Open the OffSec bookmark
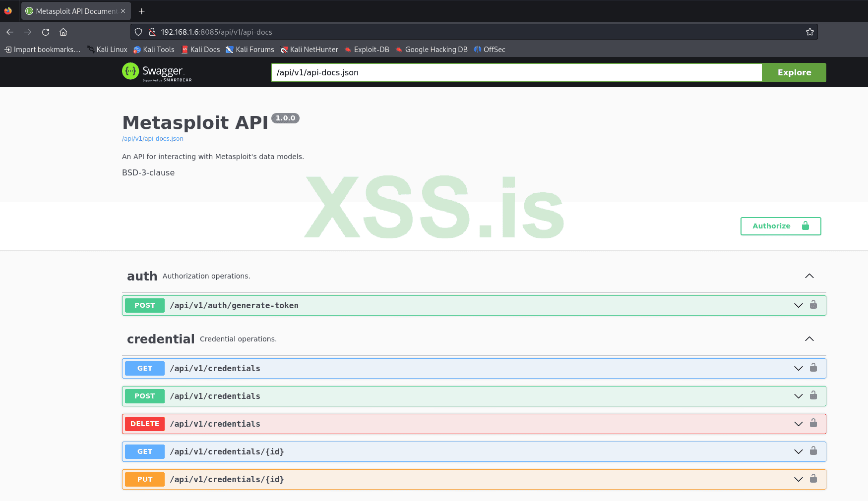Viewport: 868px width, 501px height. (490, 50)
